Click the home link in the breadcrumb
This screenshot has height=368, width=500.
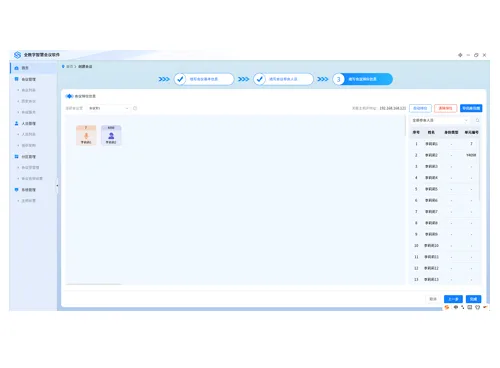point(69,67)
